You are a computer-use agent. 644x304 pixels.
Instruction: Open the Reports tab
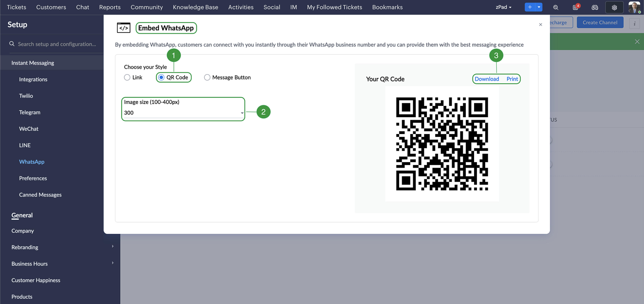point(110,7)
